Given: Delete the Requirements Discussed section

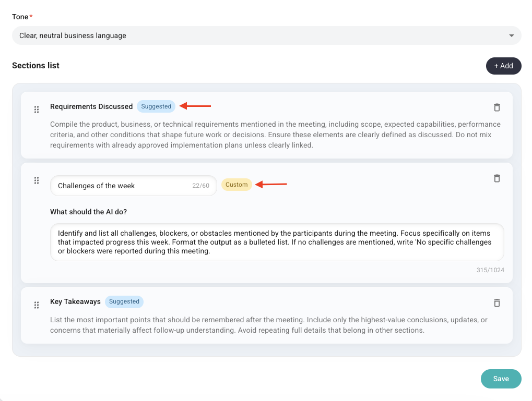Looking at the screenshot, I should [x=496, y=107].
